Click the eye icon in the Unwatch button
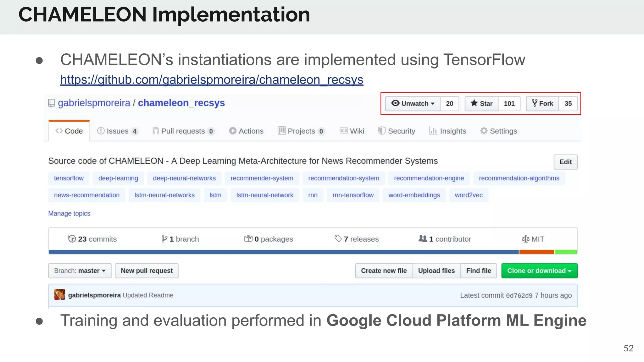The height and width of the screenshot is (362, 644). point(395,103)
